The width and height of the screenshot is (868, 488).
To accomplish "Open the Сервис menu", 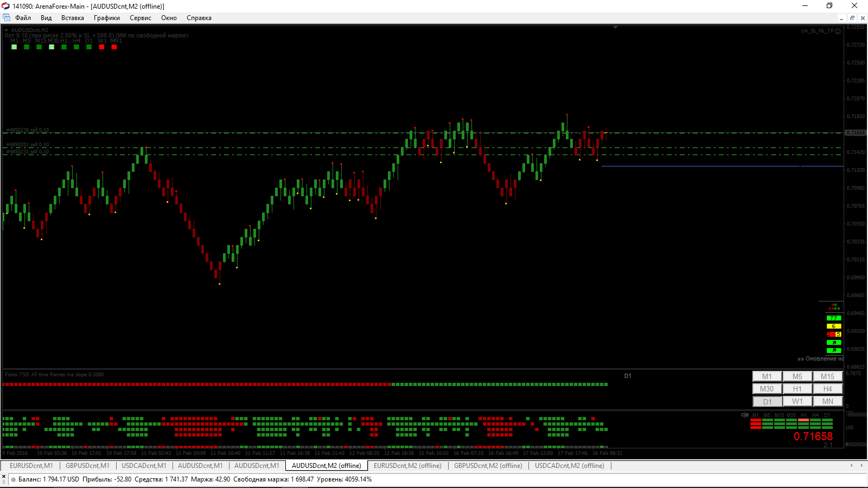I will (141, 18).
